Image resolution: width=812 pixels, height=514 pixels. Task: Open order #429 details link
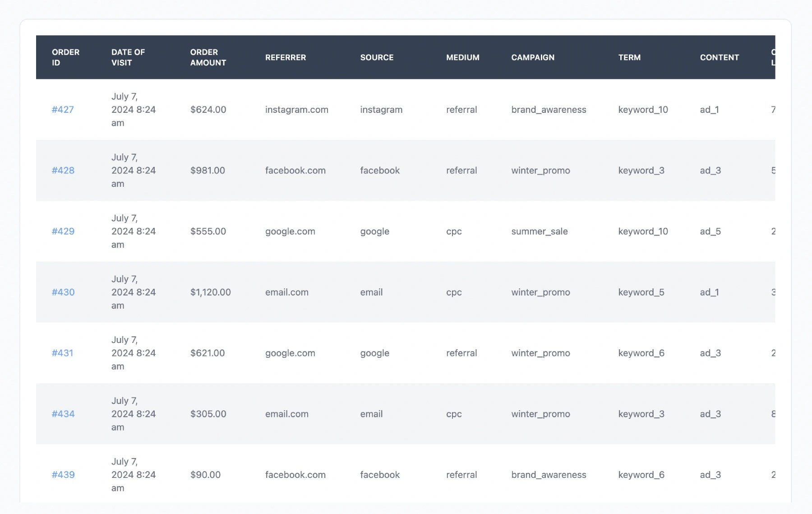click(63, 231)
